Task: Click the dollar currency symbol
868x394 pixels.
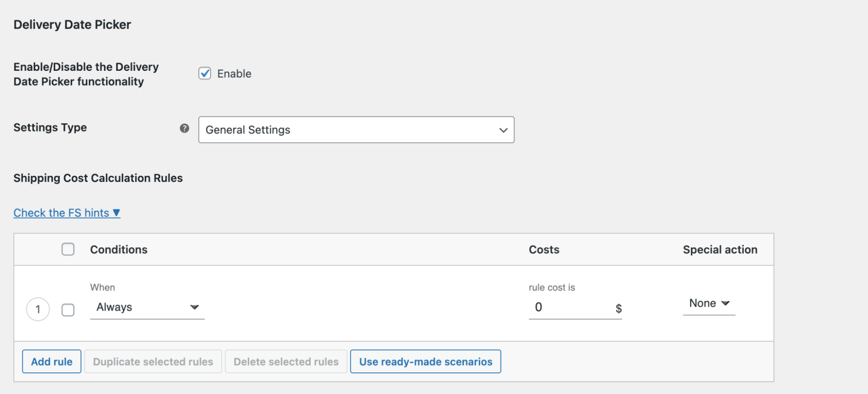Action: tap(618, 309)
